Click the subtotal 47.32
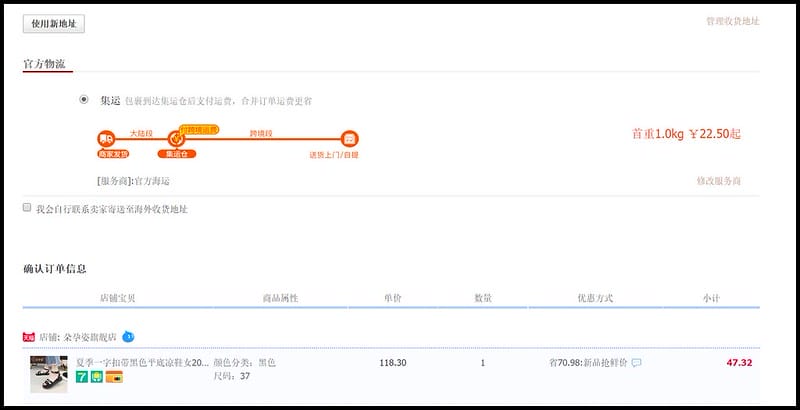Image resolution: width=800 pixels, height=410 pixels. click(x=739, y=363)
